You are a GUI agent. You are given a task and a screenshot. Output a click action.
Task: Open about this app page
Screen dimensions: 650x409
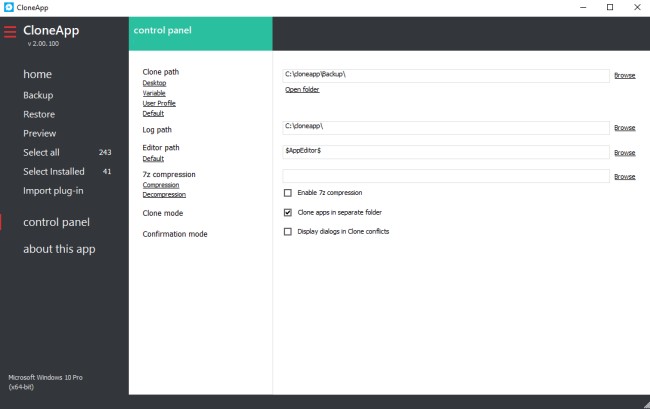click(x=59, y=249)
